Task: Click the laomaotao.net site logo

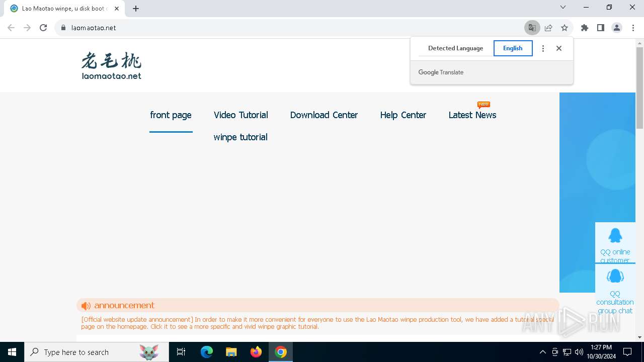Action: click(111, 66)
